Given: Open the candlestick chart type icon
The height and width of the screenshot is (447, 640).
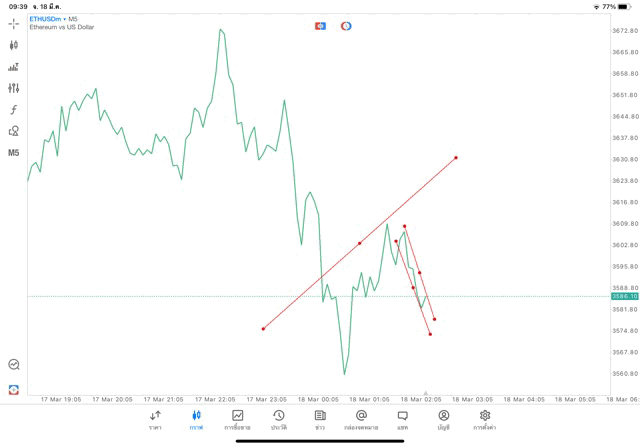Looking at the screenshot, I should point(13,45).
